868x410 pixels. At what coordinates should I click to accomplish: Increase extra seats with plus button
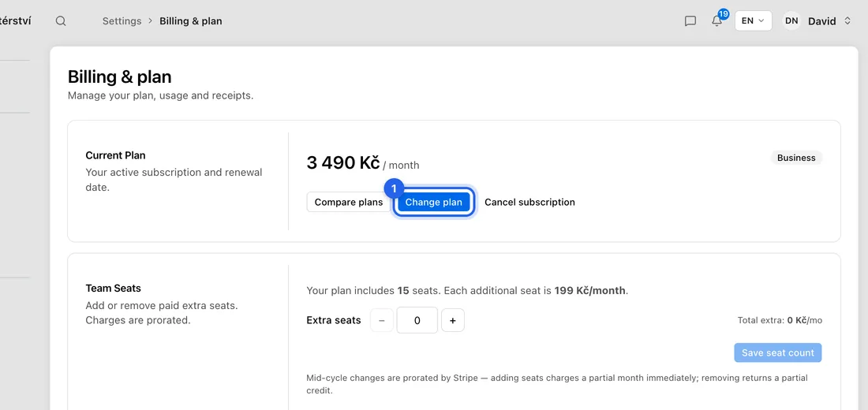click(453, 320)
